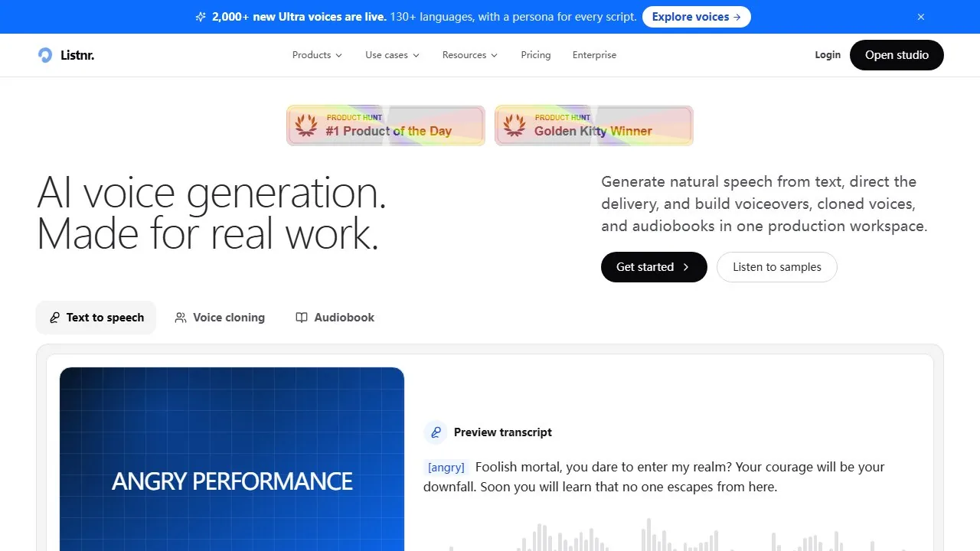
Task: Open the Pricing page
Action: coord(536,55)
